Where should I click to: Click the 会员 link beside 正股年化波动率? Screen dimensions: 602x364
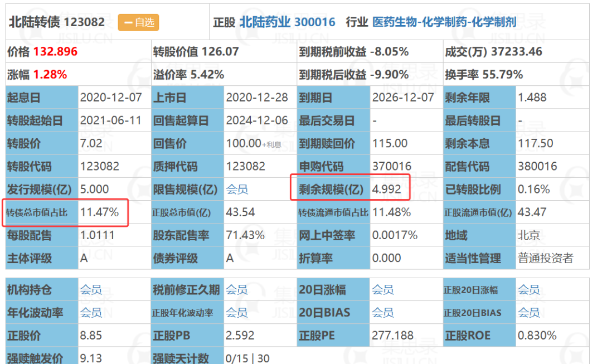(x=236, y=313)
